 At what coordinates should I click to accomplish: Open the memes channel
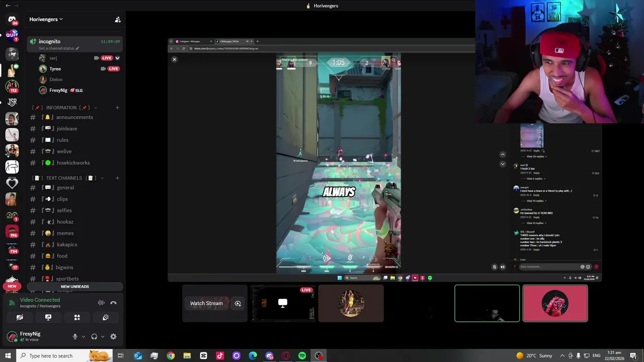[x=74, y=233]
